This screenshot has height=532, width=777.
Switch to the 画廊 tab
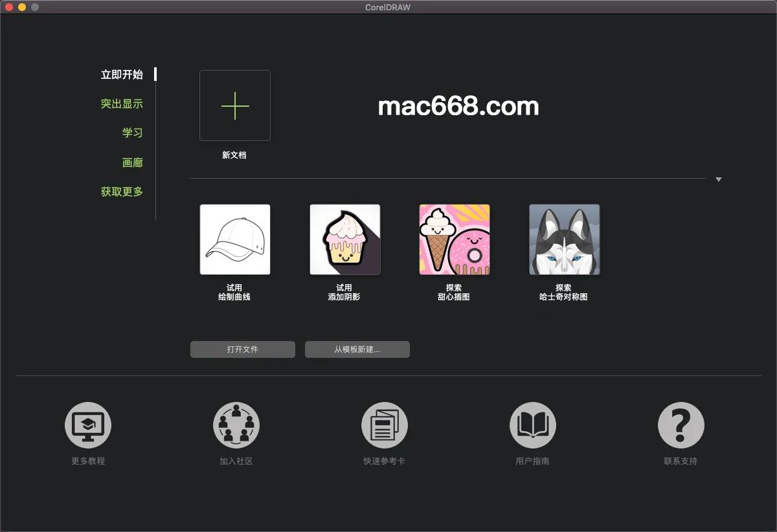[133, 162]
